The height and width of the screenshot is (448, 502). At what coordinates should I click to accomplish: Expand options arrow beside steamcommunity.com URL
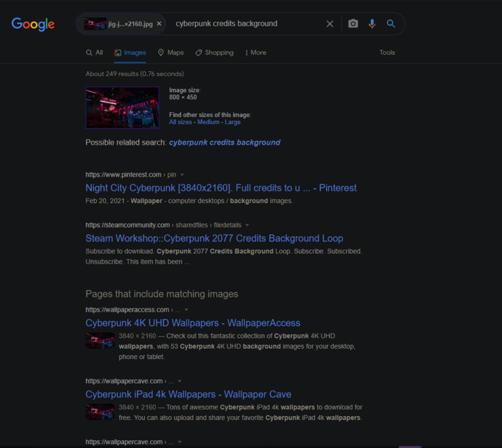[x=247, y=225]
